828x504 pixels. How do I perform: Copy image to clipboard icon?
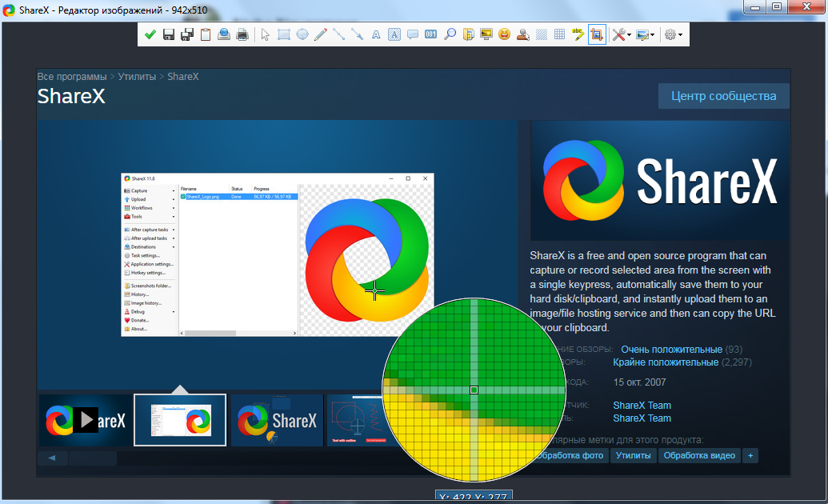click(206, 35)
